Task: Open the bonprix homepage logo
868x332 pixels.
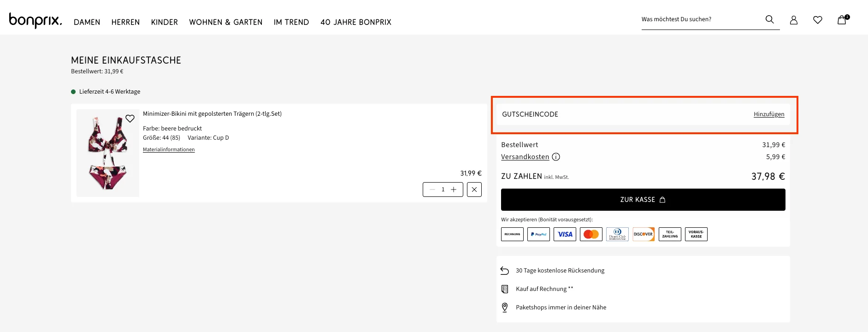Action: [35, 20]
